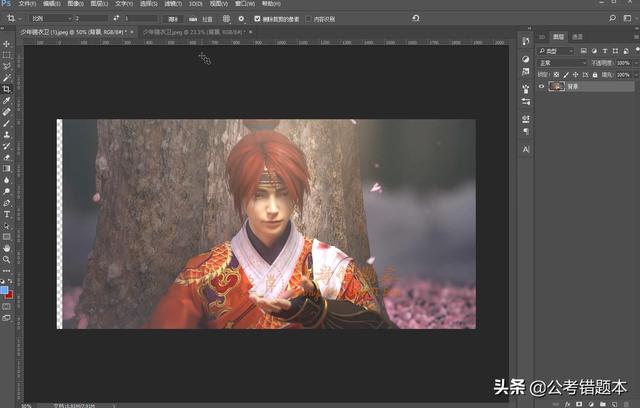
Task: Switch to the Channels panel tab
Action: 577,37
